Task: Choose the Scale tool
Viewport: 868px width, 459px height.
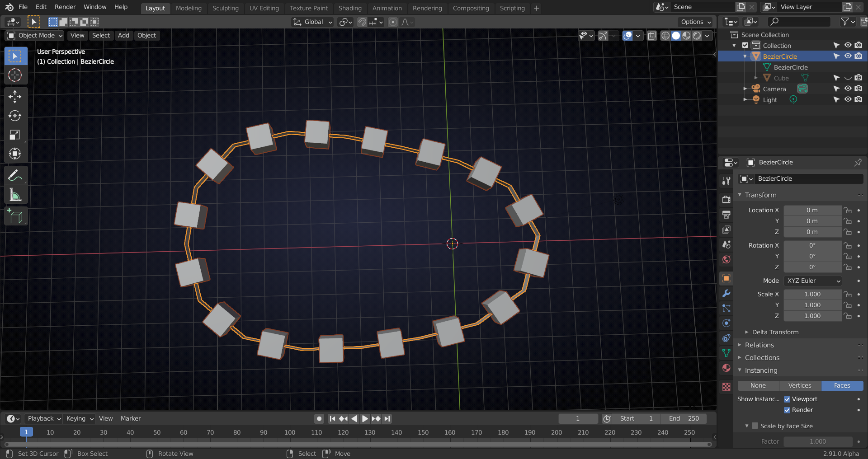Action: (x=15, y=135)
